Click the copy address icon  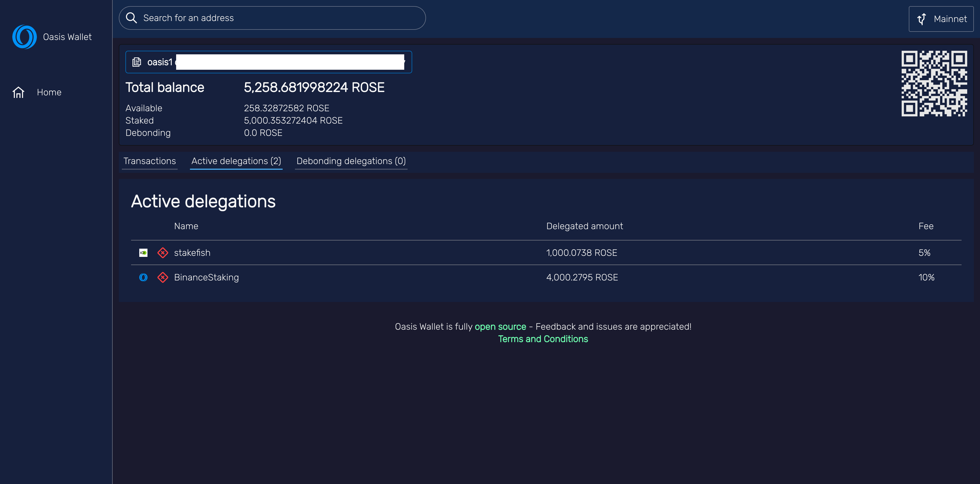pos(136,62)
